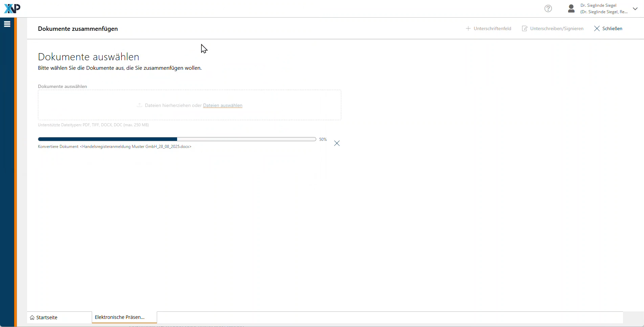Click the Unterschriftenfeld button label

point(492,28)
